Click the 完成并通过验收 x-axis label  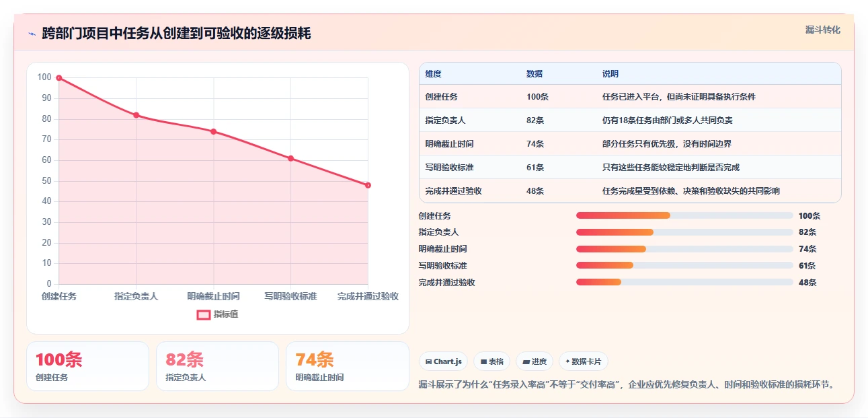pos(368,296)
